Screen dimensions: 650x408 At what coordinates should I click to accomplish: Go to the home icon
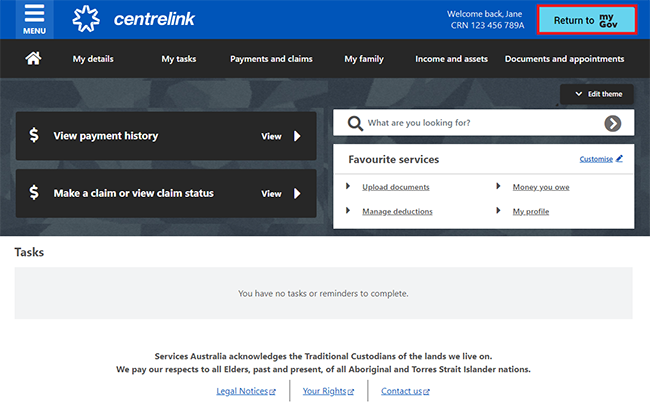click(x=33, y=59)
